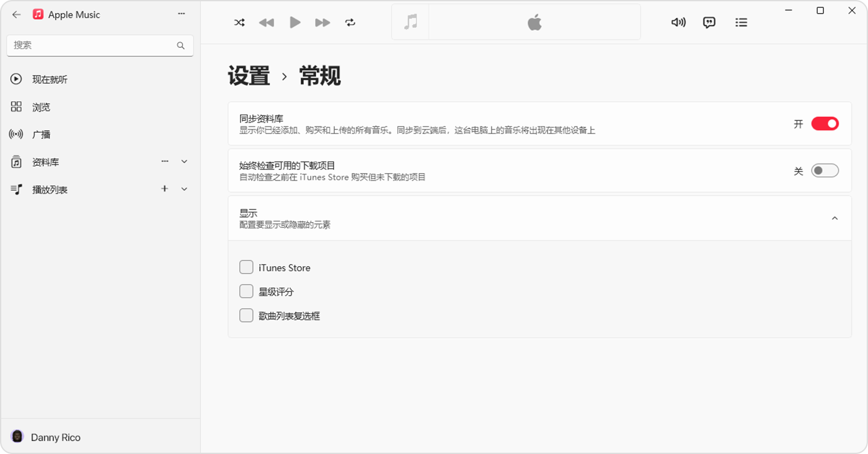Close the Apple Music window
This screenshot has height=454, width=868.
click(x=851, y=11)
